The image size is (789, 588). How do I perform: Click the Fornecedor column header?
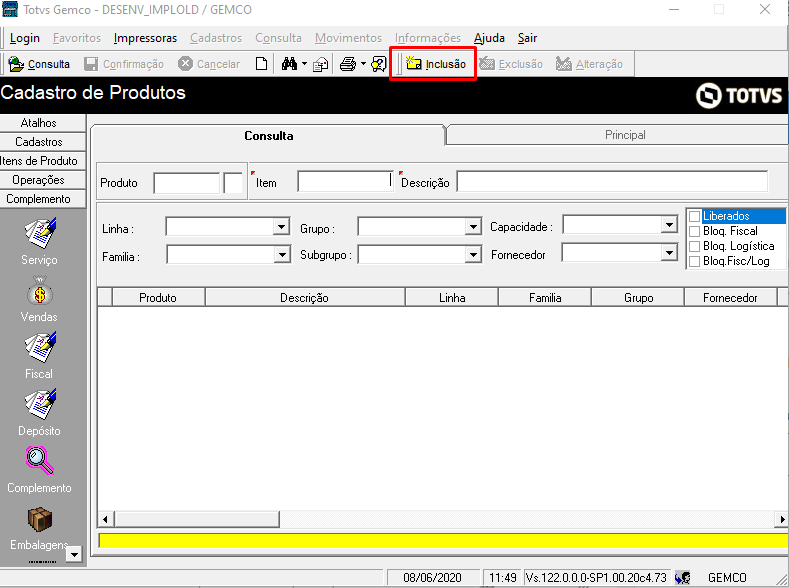(730, 298)
